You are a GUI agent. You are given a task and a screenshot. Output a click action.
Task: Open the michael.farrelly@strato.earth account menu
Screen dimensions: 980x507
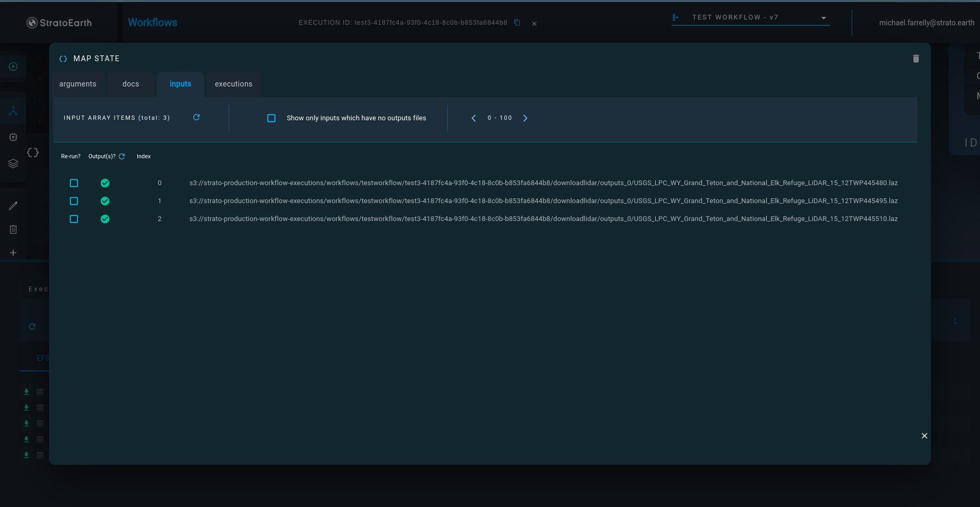(927, 23)
